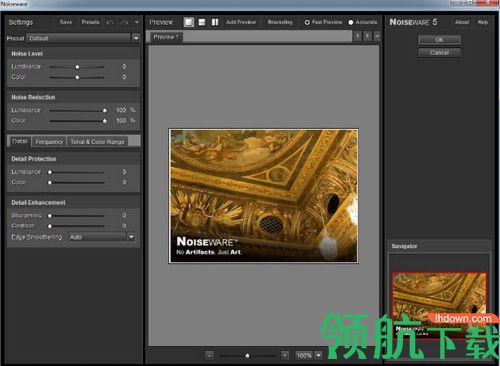Click the Navigator panel title
Screen dimensions: 500x366
404,246
